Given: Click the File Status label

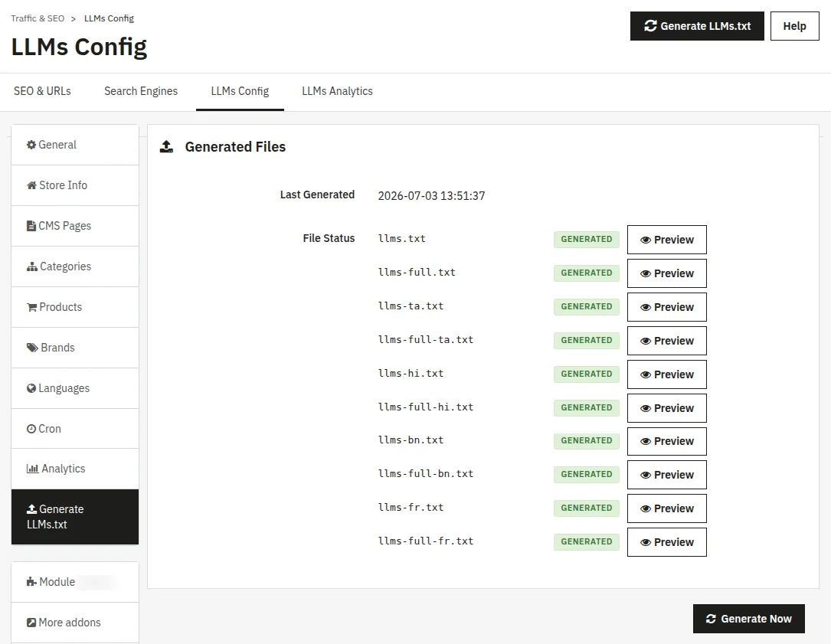Looking at the screenshot, I should tap(329, 238).
